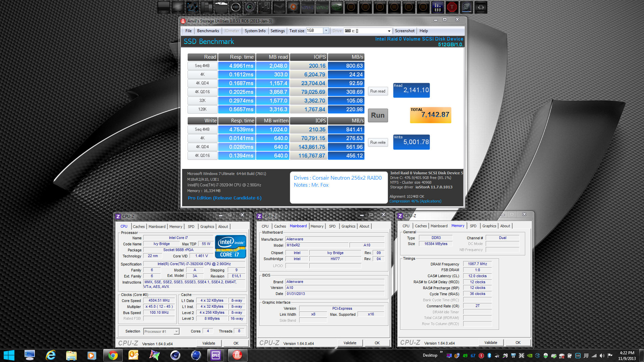Image resolution: width=644 pixels, height=362 pixels.
Task: Click the Drives and Notes text box
Action: point(338,187)
